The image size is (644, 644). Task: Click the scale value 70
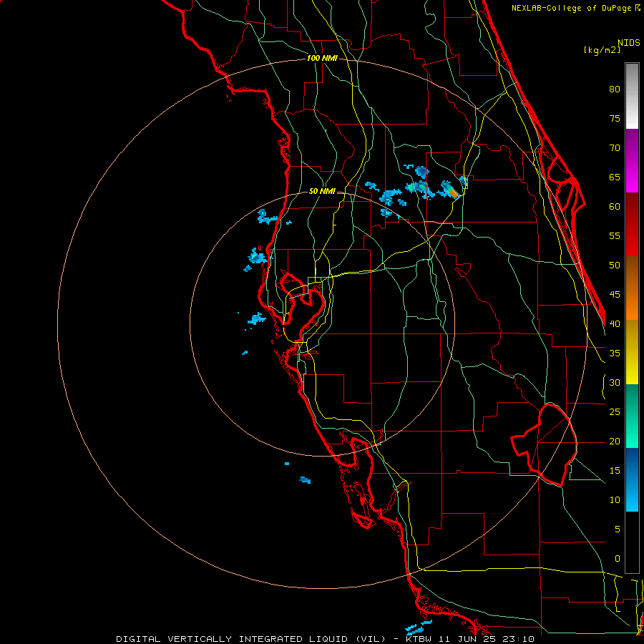(x=615, y=148)
